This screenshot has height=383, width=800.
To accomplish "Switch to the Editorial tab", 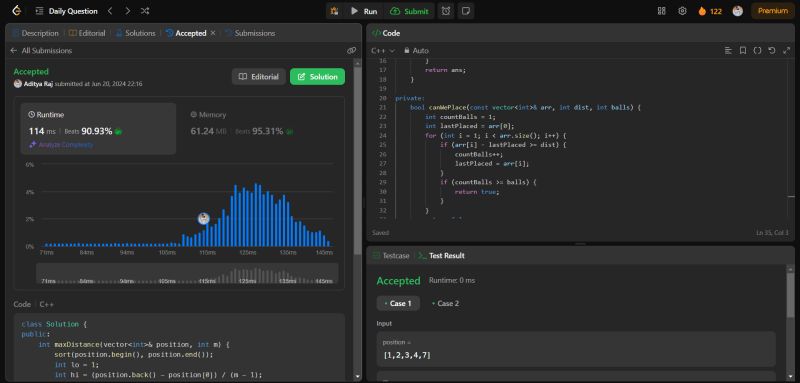I will point(87,33).
